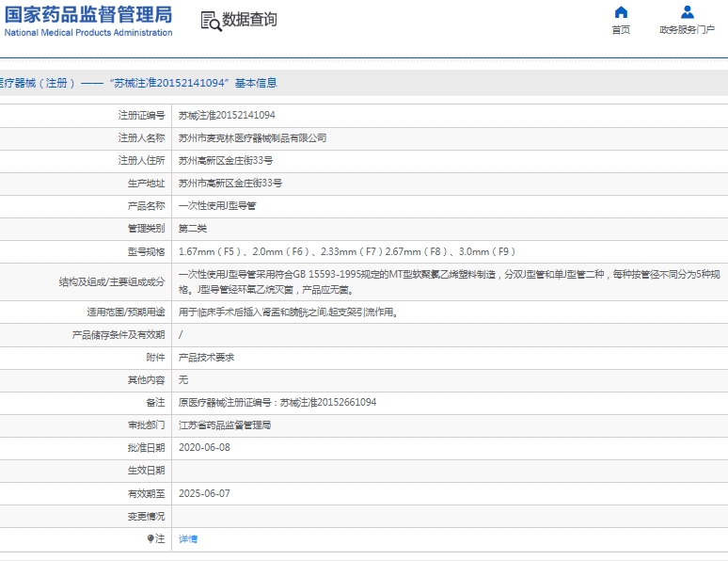The height and width of the screenshot is (561, 728).
Task: Click the 有效期至 label
Action: pyautogui.click(x=146, y=493)
